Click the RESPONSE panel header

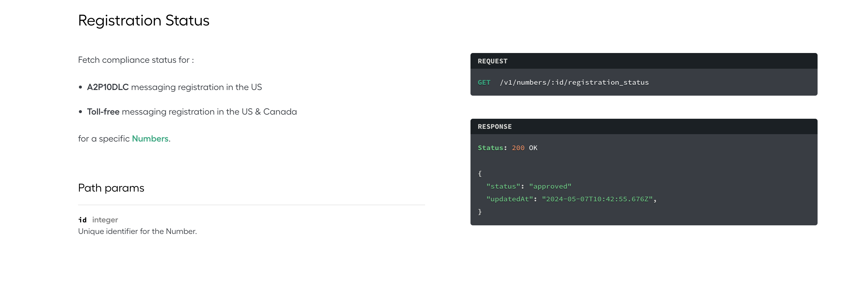[x=644, y=126]
